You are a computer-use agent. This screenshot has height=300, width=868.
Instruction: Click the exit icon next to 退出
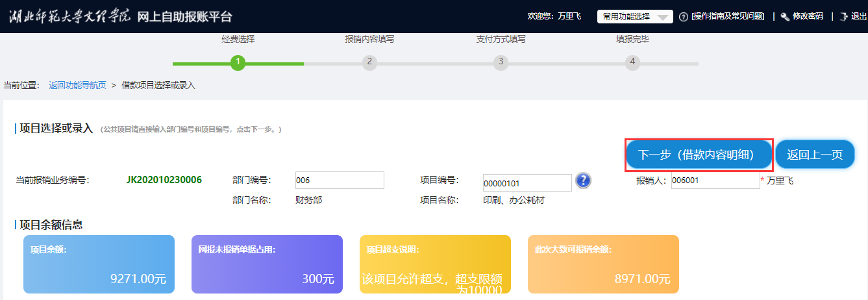point(843,17)
